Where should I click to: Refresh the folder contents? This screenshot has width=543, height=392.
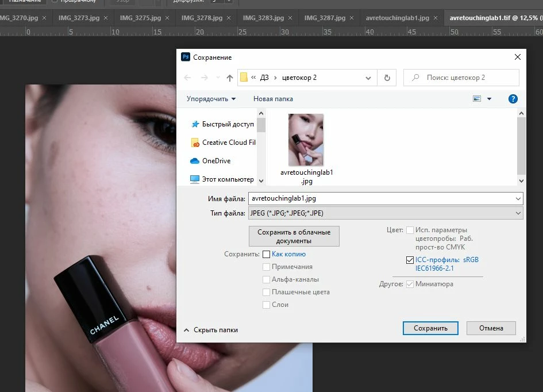387,78
